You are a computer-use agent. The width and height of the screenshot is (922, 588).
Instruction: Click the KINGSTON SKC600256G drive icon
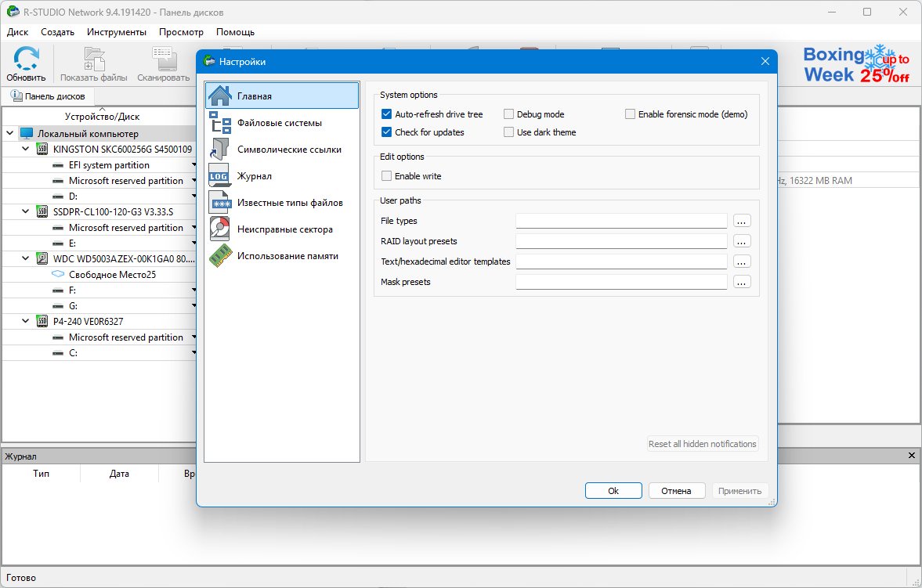[x=42, y=150]
